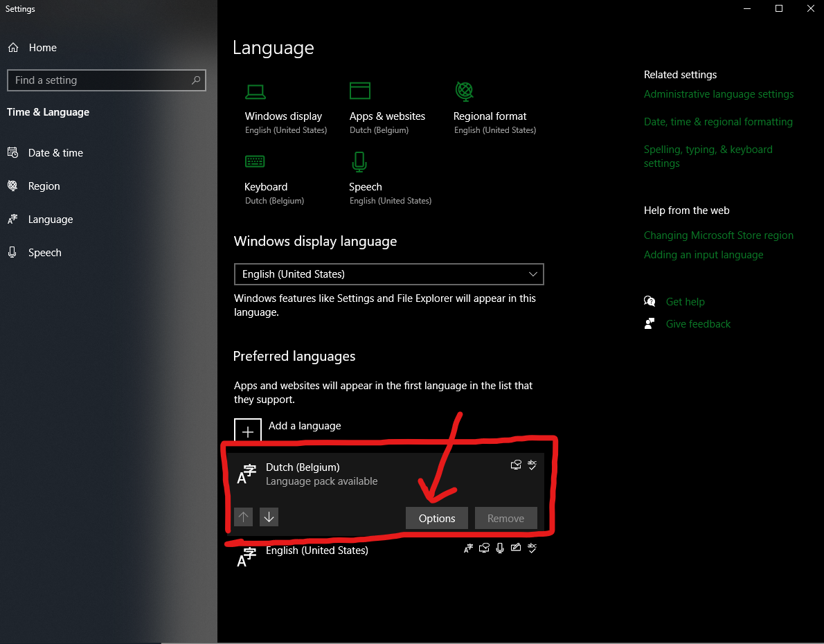
Task: Click the Keyboard icon tile
Action: pyautogui.click(x=255, y=161)
